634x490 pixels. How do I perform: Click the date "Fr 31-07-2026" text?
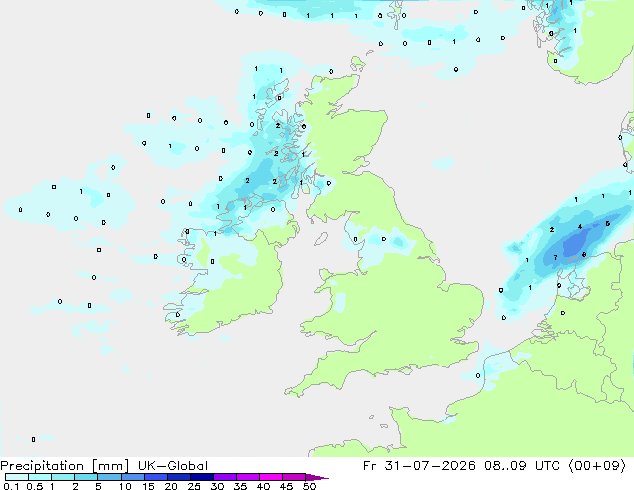[419, 466]
